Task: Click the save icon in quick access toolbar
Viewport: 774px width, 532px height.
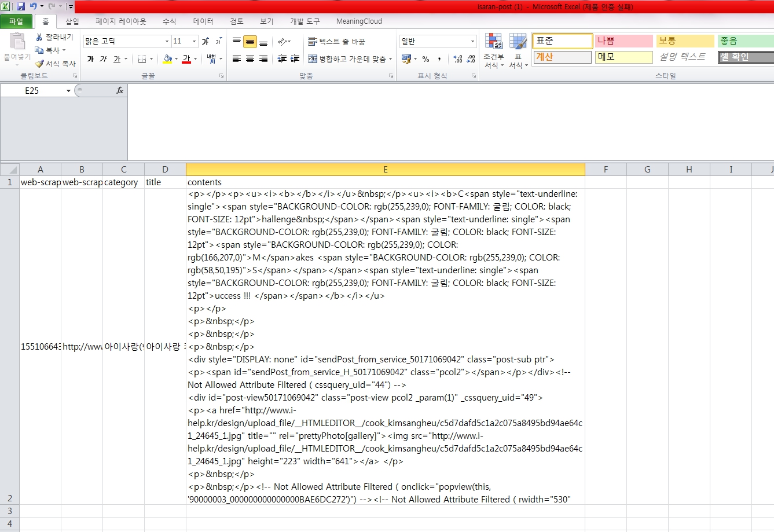Action: [21, 6]
